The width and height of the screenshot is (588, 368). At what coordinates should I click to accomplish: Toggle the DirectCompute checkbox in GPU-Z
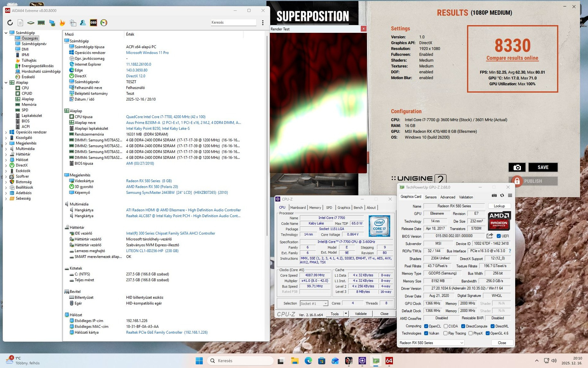[x=463, y=326]
